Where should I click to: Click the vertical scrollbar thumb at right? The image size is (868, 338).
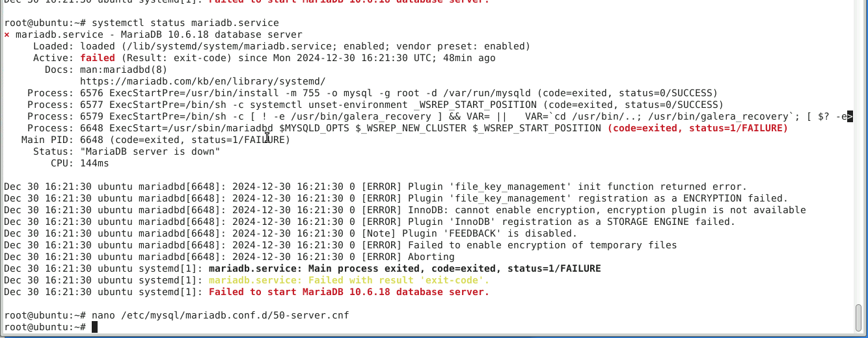click(x=859, y=318)
